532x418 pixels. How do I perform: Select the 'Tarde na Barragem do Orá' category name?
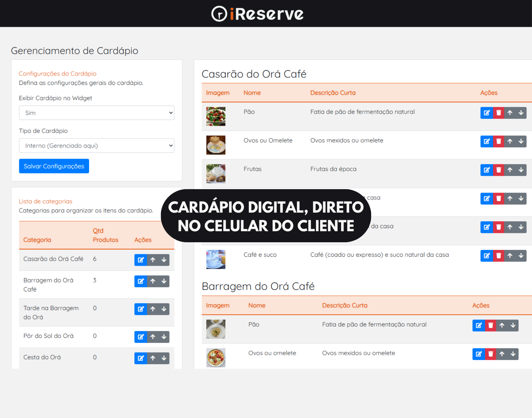click(51, 313)
